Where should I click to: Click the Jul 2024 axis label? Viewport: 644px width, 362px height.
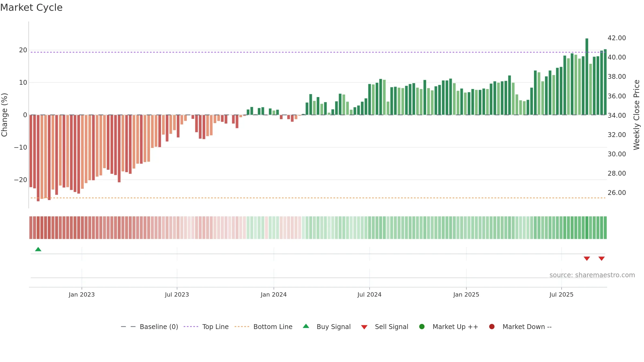tap(369, 294)
